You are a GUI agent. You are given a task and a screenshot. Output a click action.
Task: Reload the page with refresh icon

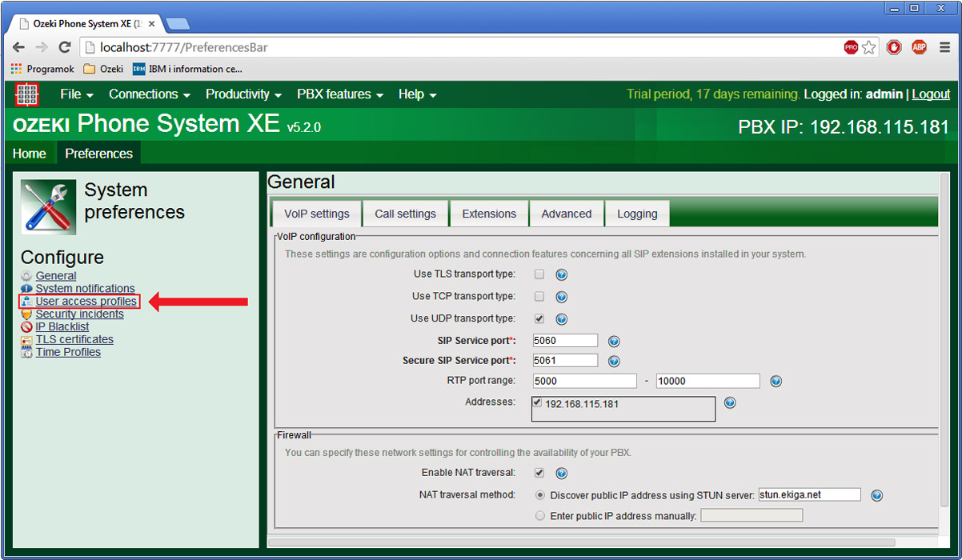(x=65, y=47)
